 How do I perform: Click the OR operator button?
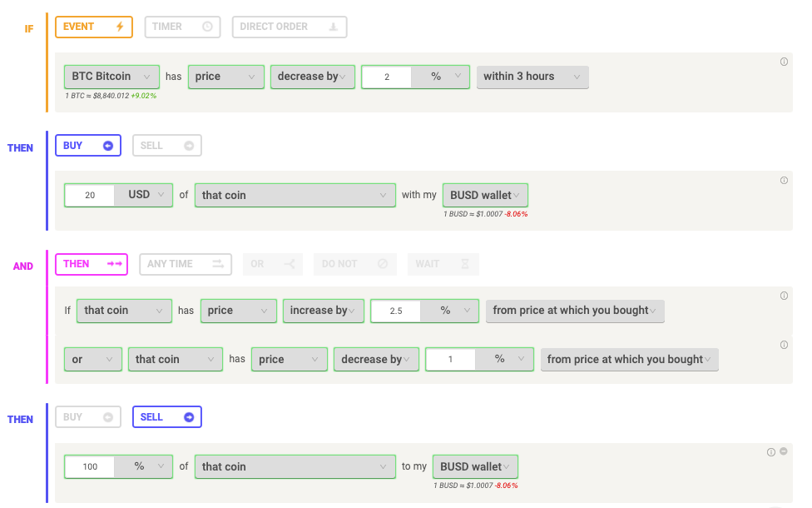272,264
